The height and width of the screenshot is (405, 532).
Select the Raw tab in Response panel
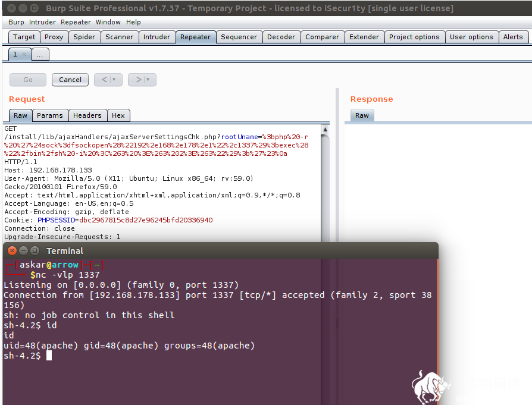(362, 115)
